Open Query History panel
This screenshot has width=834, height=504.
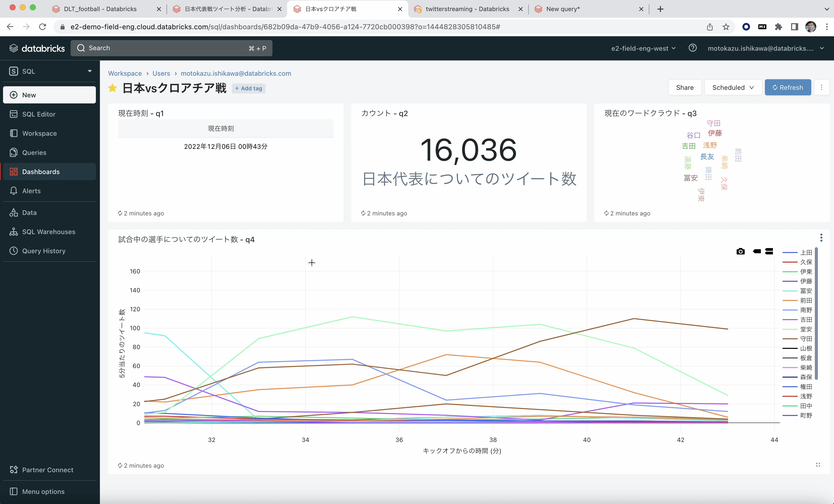point(44,251)
